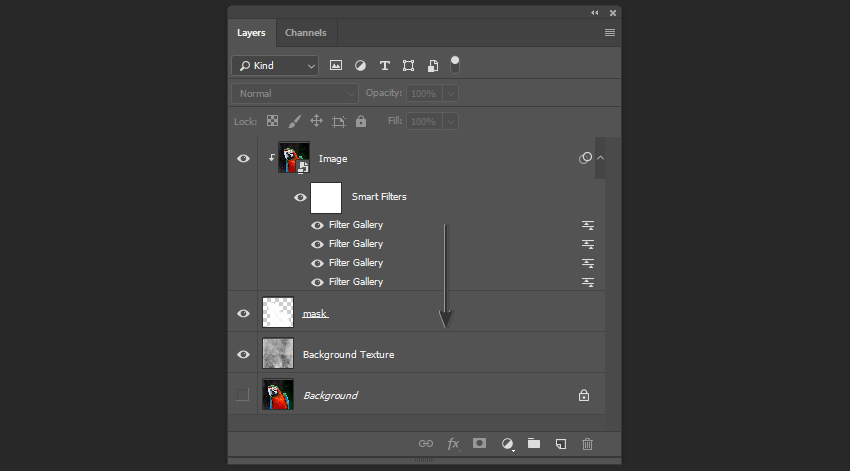Select the Background layer thumbnail

pyautogui.click(x=278, y=394)
